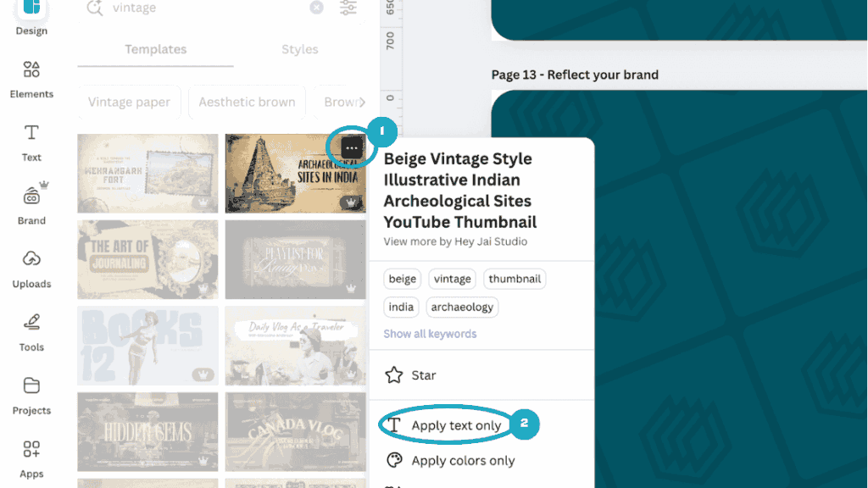Open the Uploads panel

pyautogui.click(x=31, y=269)
